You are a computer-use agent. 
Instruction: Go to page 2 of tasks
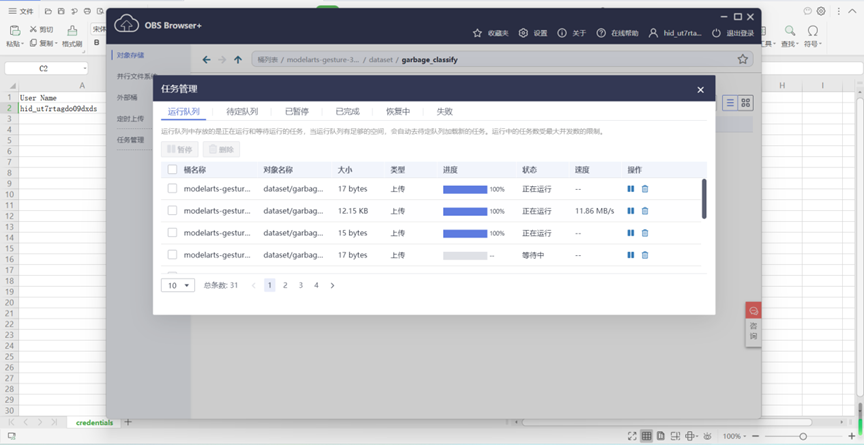click(x=285, y=285)
